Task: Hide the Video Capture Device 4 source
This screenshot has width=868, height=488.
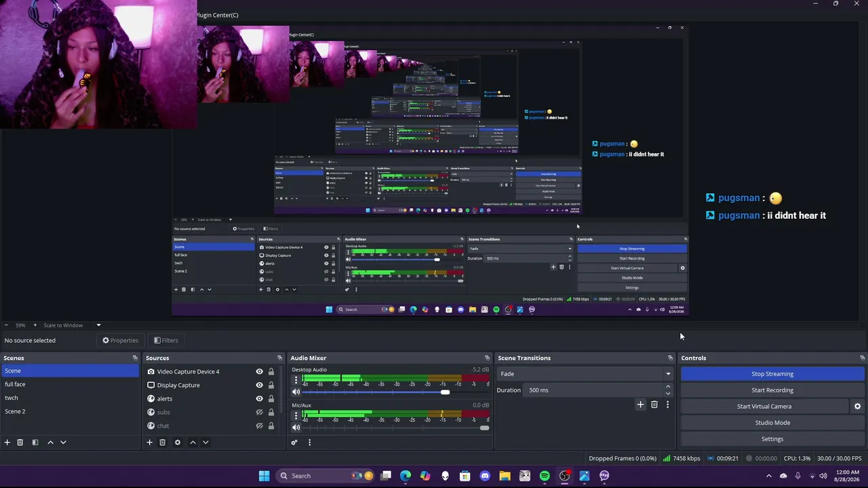Action: tap(259, 371)
